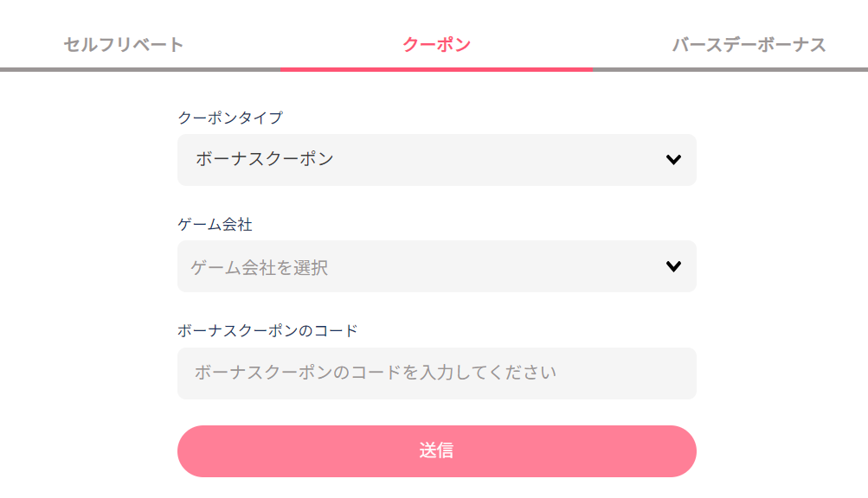Click the ゲーム会社 field label
The image size is (868, 498).
coord(215,225)
